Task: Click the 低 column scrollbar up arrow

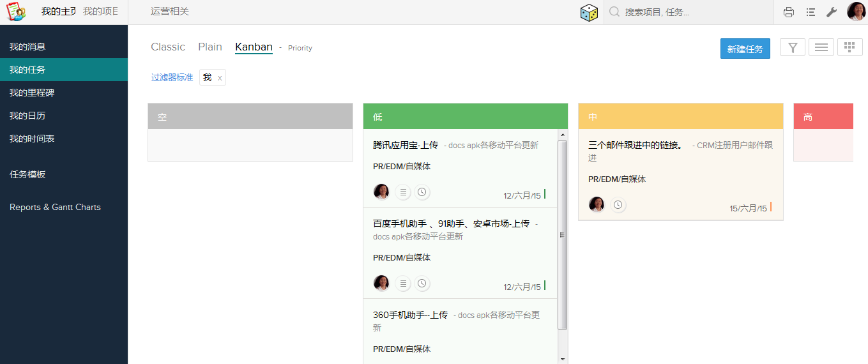Action: coord(563,134)
